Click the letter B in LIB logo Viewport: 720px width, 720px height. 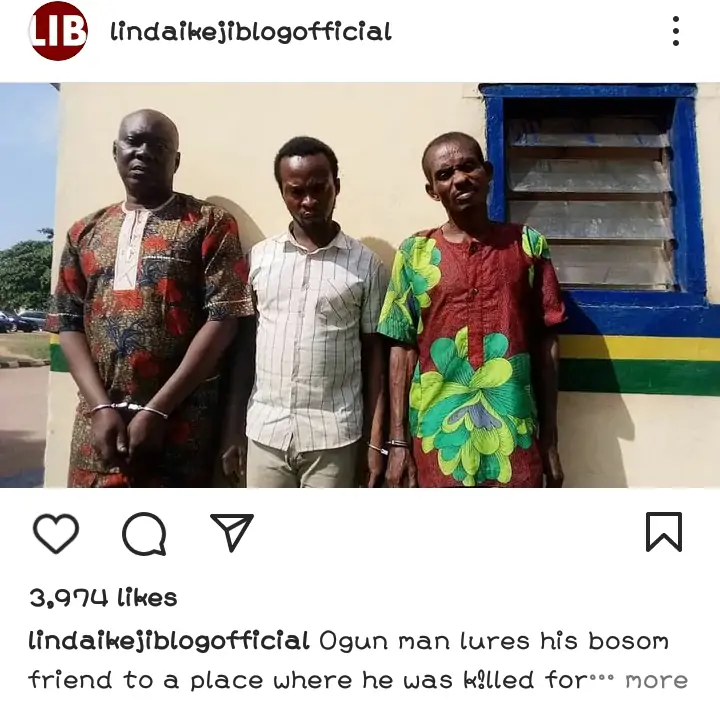73,32
